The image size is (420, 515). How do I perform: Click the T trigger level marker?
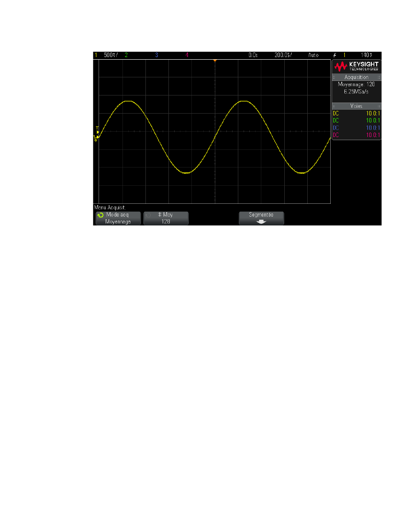pos(97,130)
